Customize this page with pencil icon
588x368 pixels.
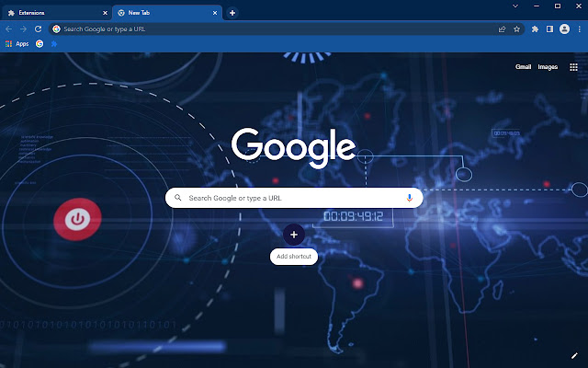click(x=574, y=356)
